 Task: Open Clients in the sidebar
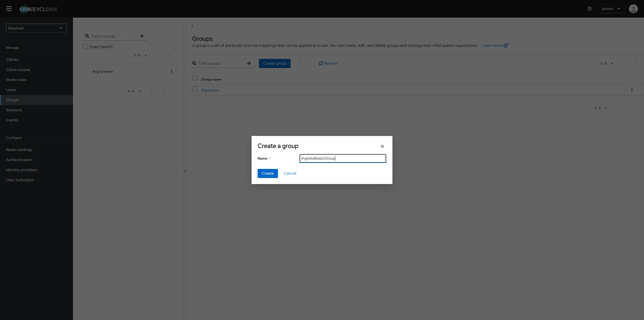pos(36,60)
